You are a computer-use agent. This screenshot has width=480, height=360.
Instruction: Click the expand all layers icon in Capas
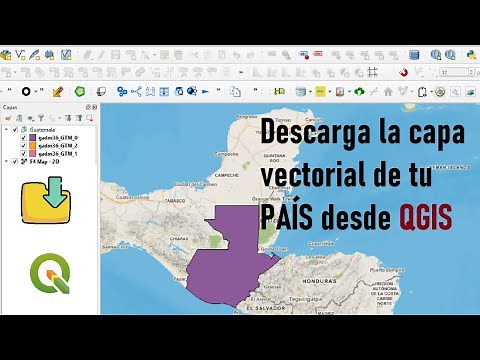[68, 118]
